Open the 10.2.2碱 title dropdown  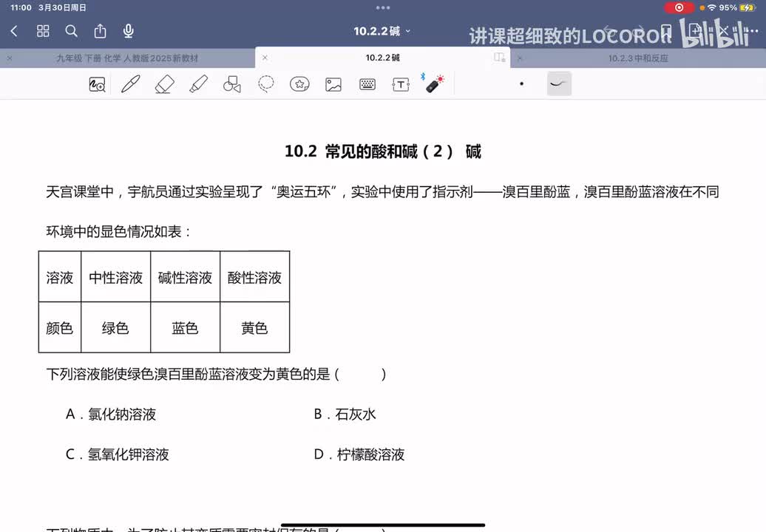click(382, 31)
